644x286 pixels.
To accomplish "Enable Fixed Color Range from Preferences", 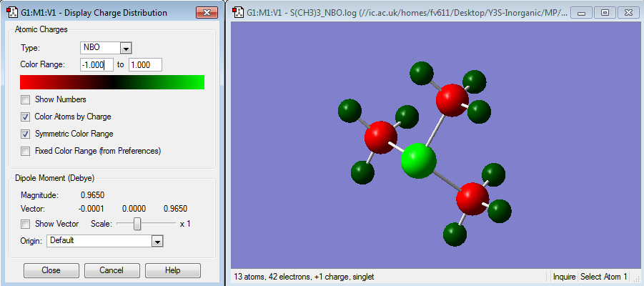I will pyautogui.click(x=26, y=151).
